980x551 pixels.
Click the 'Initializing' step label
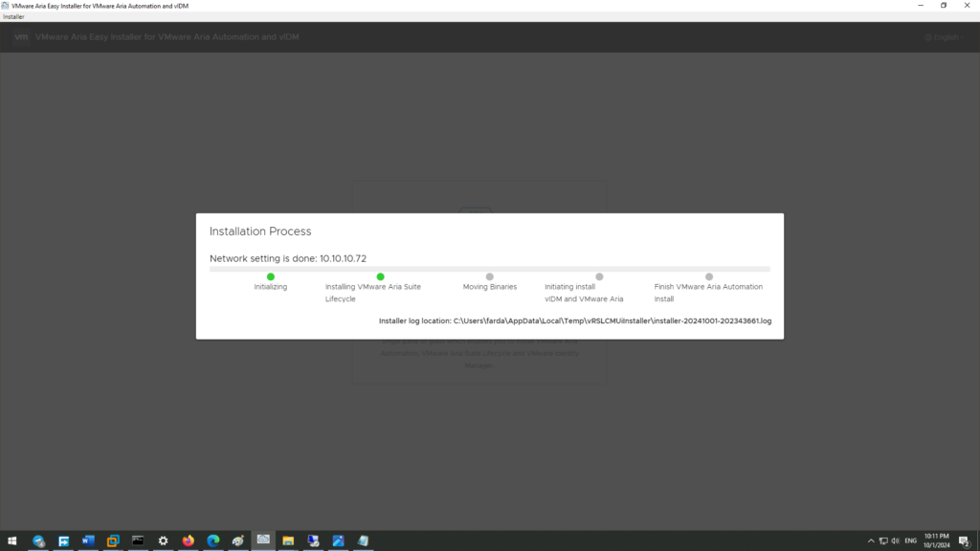pyautogui.click(x=271, y=287)
